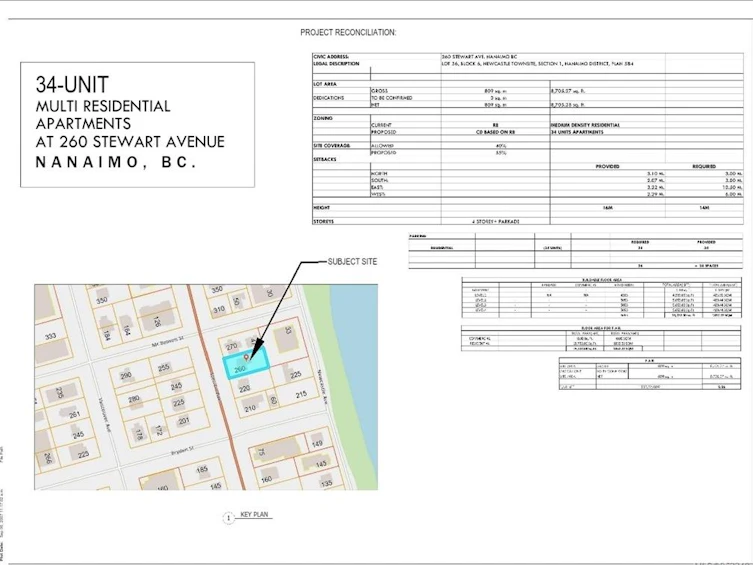Click the CIVIC ADDRESS row in table
Image resolution: width=753 pixels, height=565 pixels.
[527, 57]
